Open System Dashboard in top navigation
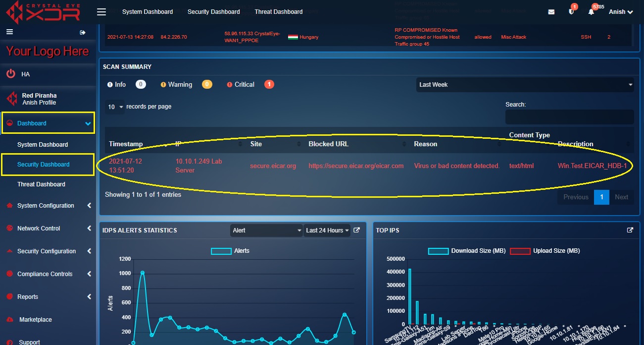 tap(148, 12)
